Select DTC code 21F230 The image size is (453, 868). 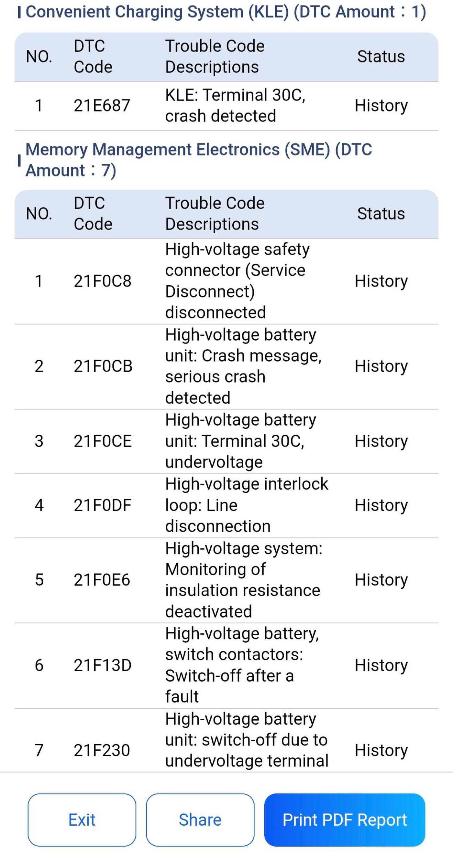click(102, 750)
